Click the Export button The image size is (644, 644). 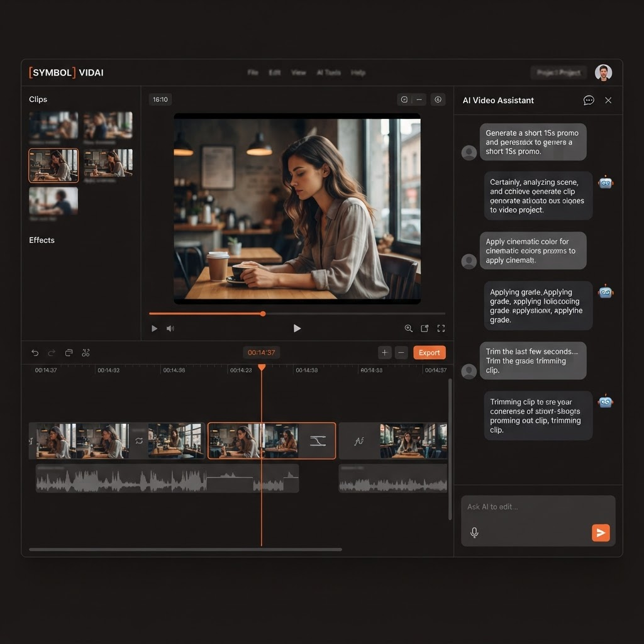pyautogui.click(x=429, y=352)
